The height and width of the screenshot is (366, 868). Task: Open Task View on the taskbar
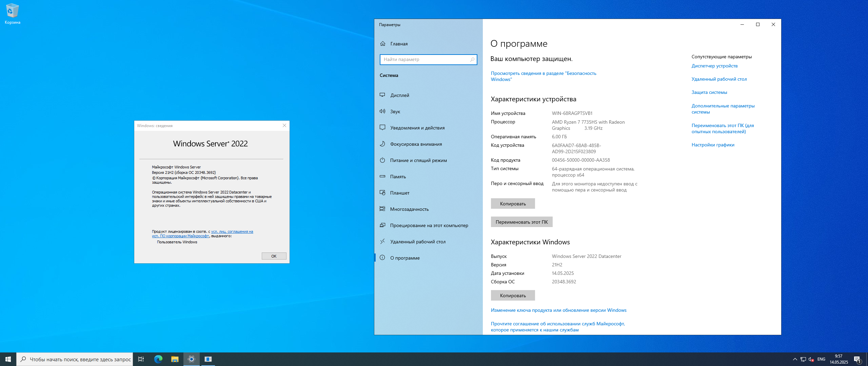pyautogui.click(x=141, y=359)
